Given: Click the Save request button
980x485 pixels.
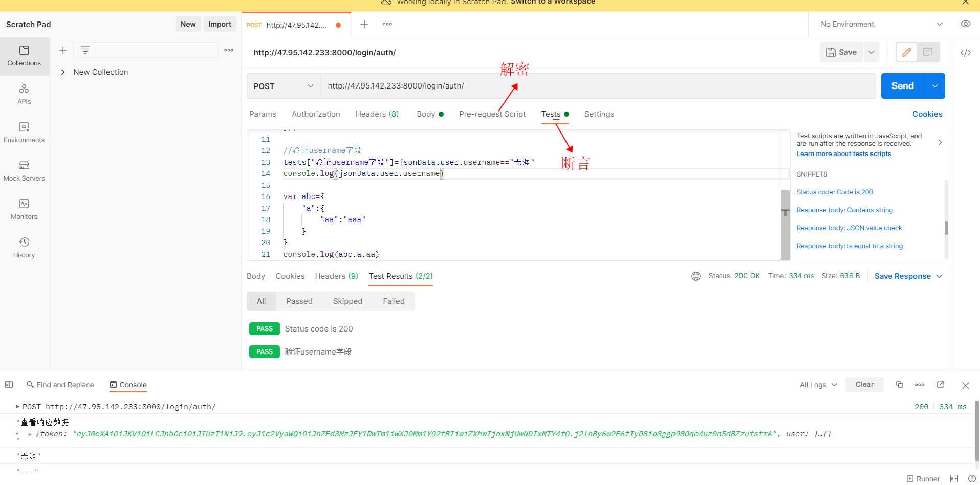Looking at the screenshot, I should (842, 52).
